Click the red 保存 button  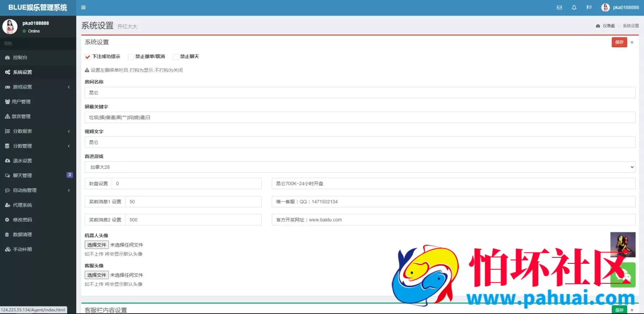pyautogui.click(x=619, y=42)
